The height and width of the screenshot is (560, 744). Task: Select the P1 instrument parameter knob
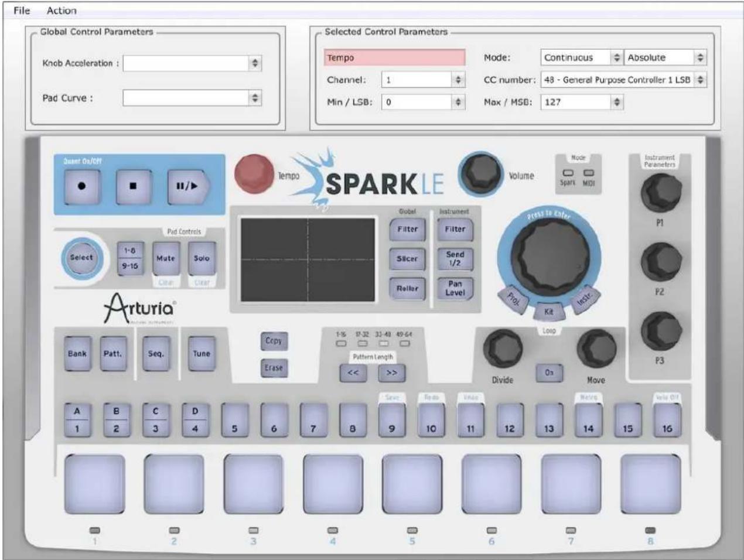pos(660,194)
